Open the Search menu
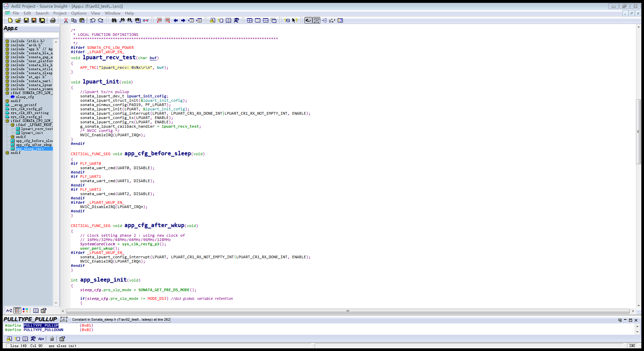 pyautogui.click(x=42, y=13)
